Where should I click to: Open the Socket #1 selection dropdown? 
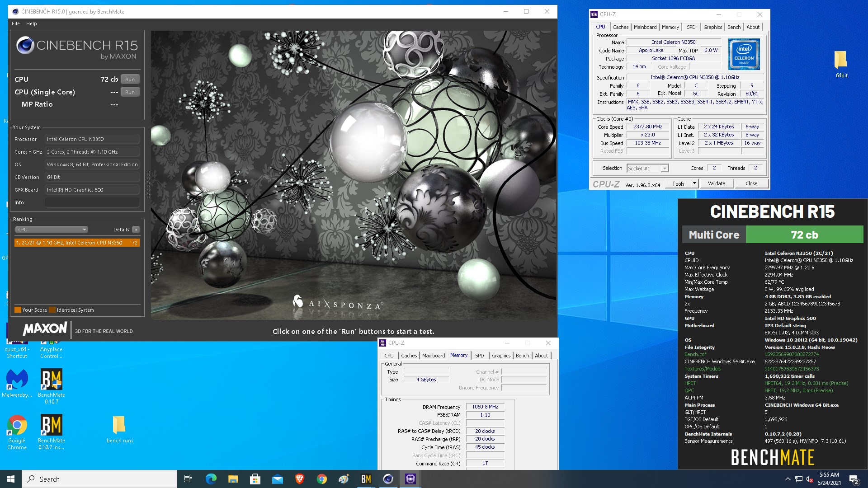[647, 168]
